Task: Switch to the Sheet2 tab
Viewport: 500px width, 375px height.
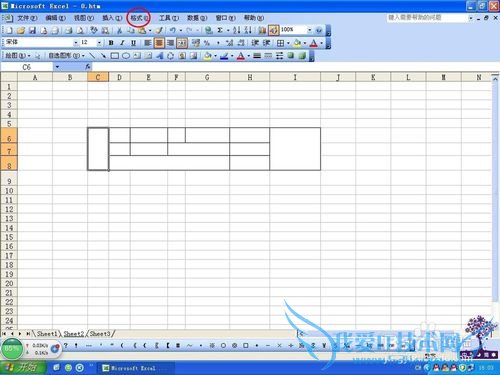Action: click(74, 333)
